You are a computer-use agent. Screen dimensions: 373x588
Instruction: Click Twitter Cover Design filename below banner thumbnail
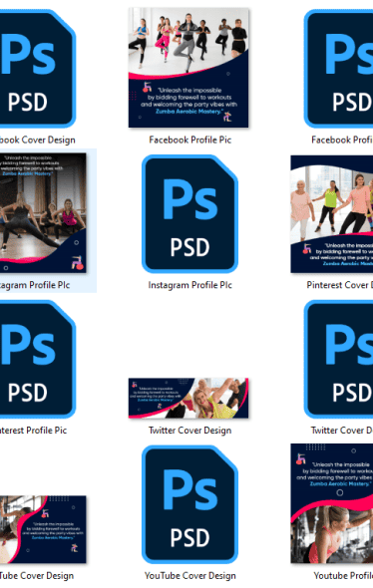189,431
